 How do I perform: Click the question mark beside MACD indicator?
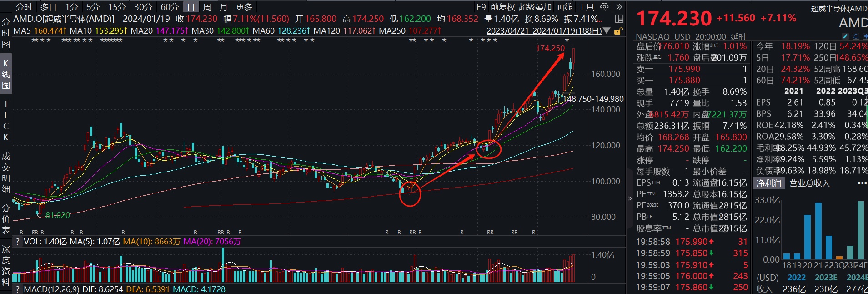pyautogui.click(x=17, y=289)
